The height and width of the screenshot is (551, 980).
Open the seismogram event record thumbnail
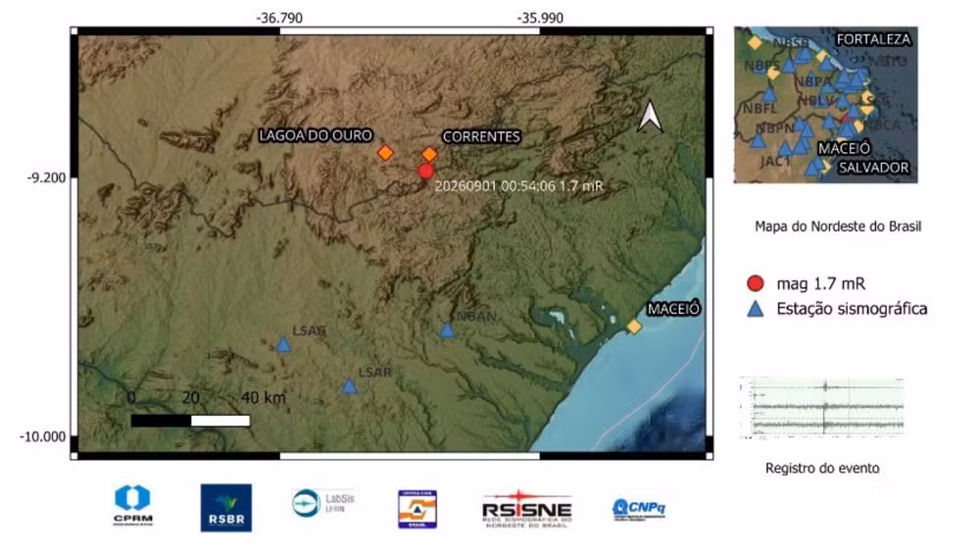point(822,407)
